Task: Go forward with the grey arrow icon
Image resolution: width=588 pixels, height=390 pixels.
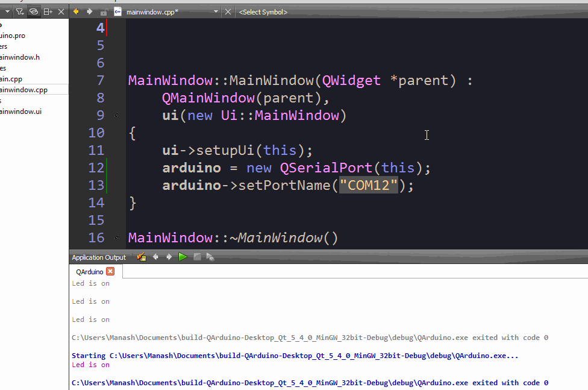Action: 90,11
